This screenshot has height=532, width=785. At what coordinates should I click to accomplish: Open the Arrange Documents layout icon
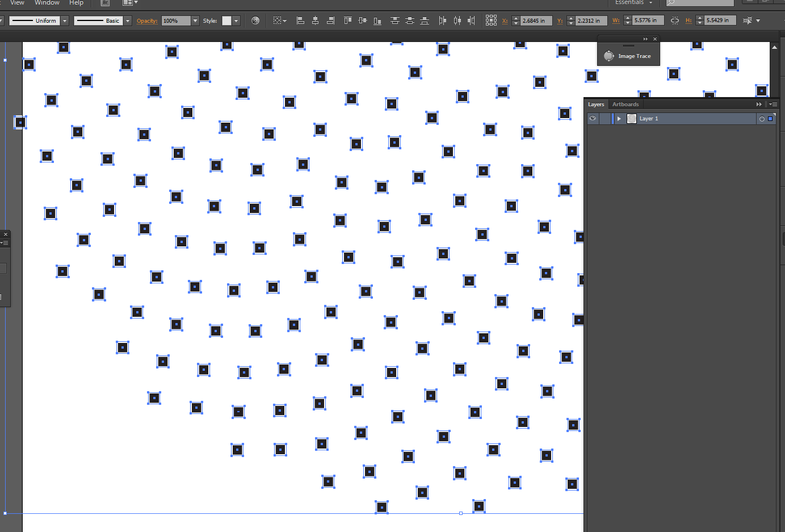[x=127, y=3]
